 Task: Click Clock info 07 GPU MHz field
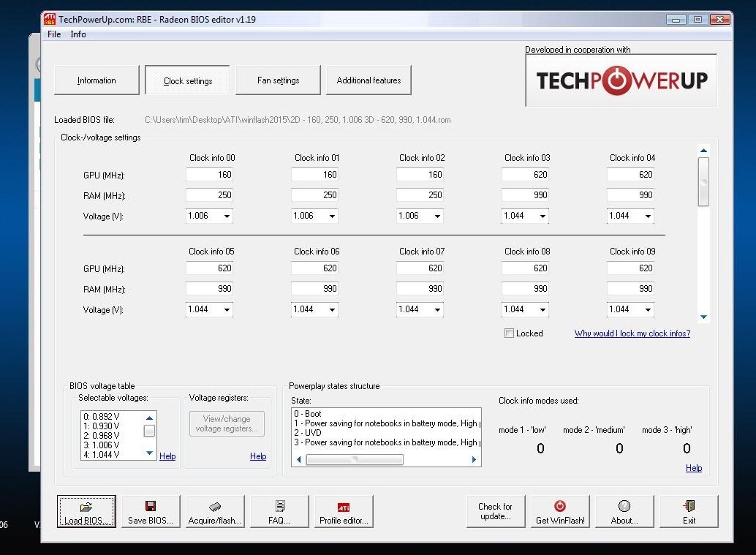pyautogui.click(x=420, y=268)
